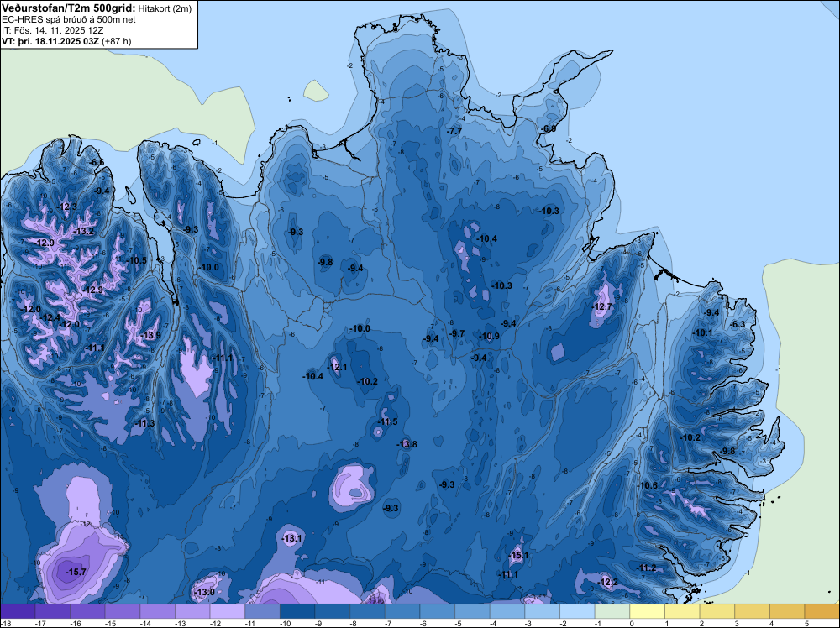Click the legend swatch between 3 and 4
Screen dimensions: 840x628
click(x=752, y=611)
